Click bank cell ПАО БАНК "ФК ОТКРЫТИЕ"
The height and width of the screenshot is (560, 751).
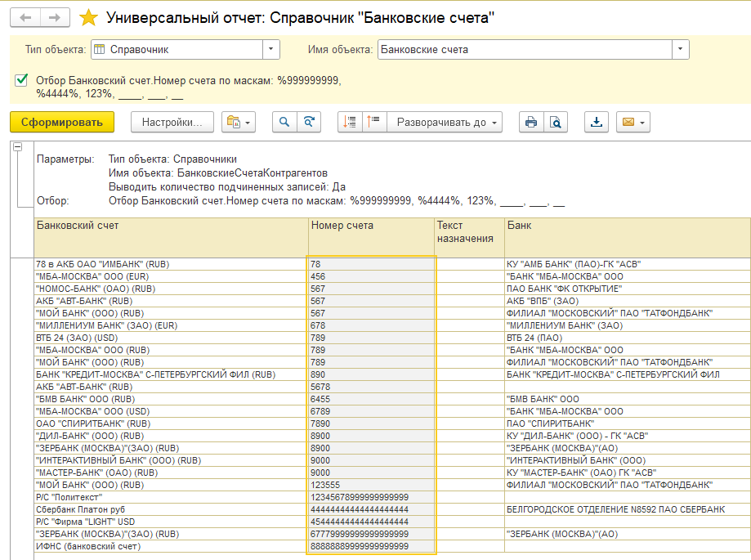pos(628,289)
